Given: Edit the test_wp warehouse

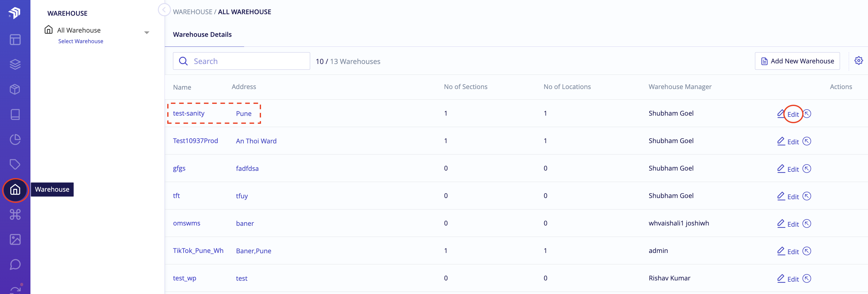Looking at the screenshot, I should [x=793, y=279].
